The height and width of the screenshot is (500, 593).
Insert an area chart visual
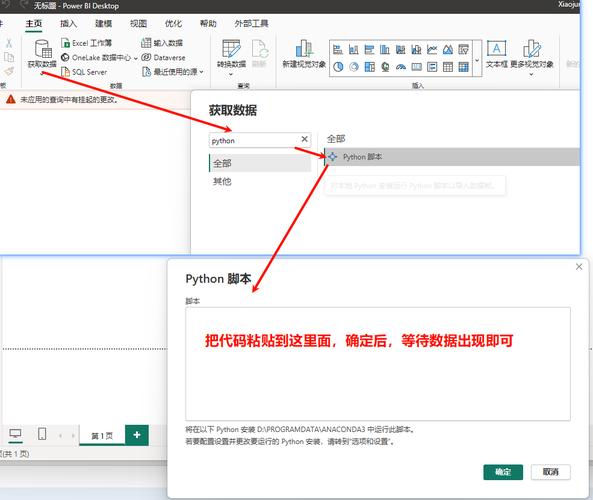click(448, 49)
